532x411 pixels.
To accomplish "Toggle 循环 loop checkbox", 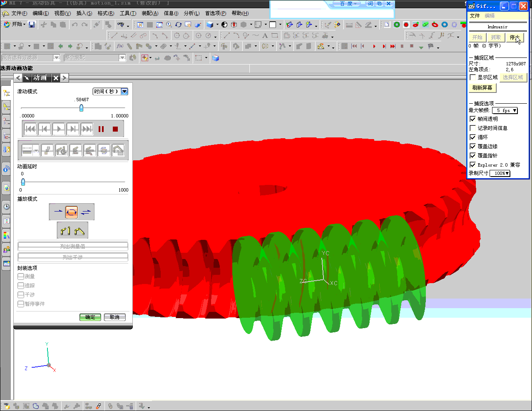I will [x=472, y=137].
